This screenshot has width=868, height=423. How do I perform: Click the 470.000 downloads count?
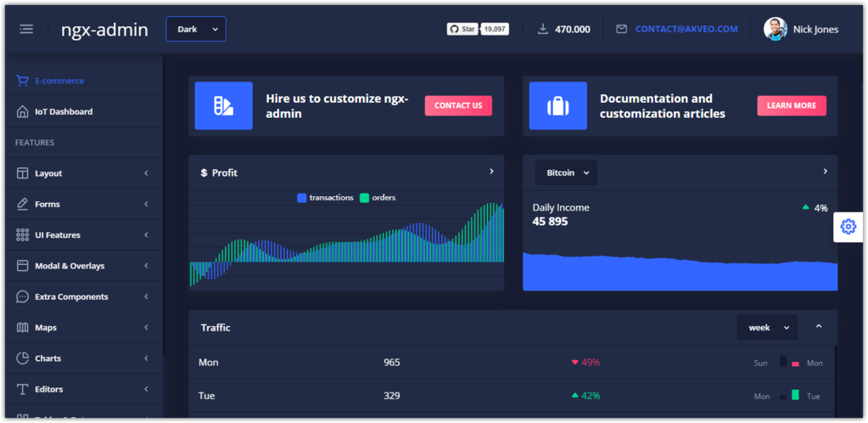point(573,30)
